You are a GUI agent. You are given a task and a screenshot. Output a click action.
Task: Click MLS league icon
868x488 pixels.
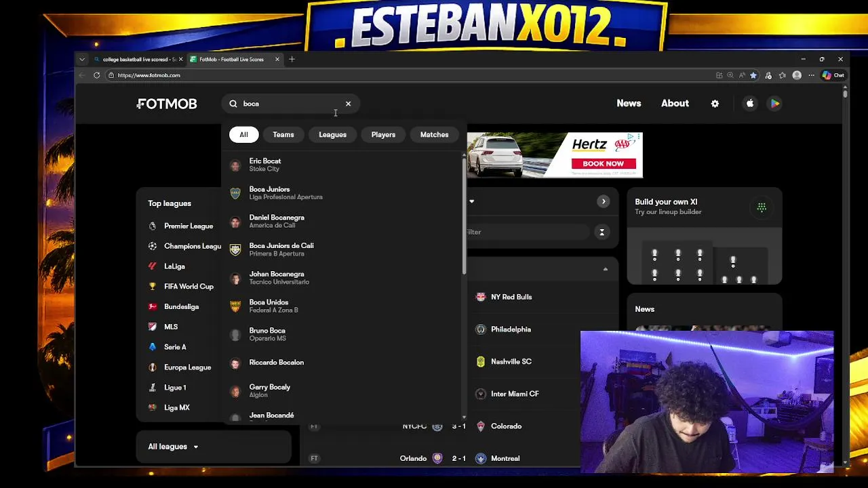(153, 327)
